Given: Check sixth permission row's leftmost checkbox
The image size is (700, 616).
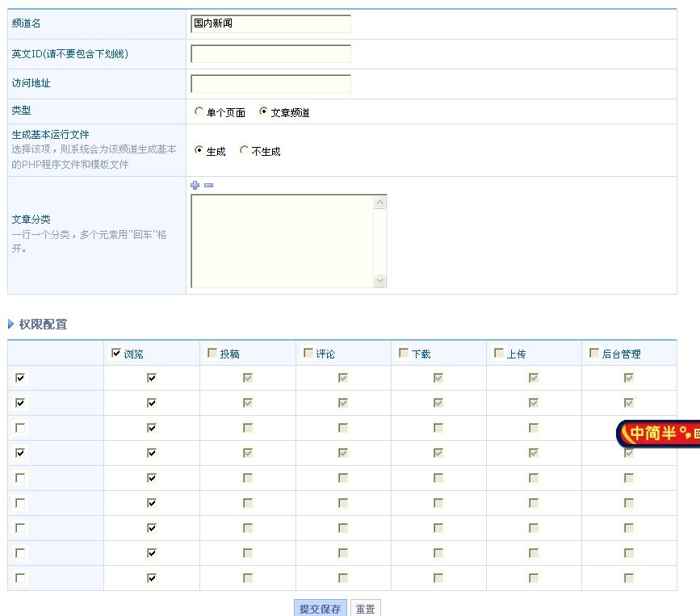Looking at the screenshot, I should (x=20, y=503).
